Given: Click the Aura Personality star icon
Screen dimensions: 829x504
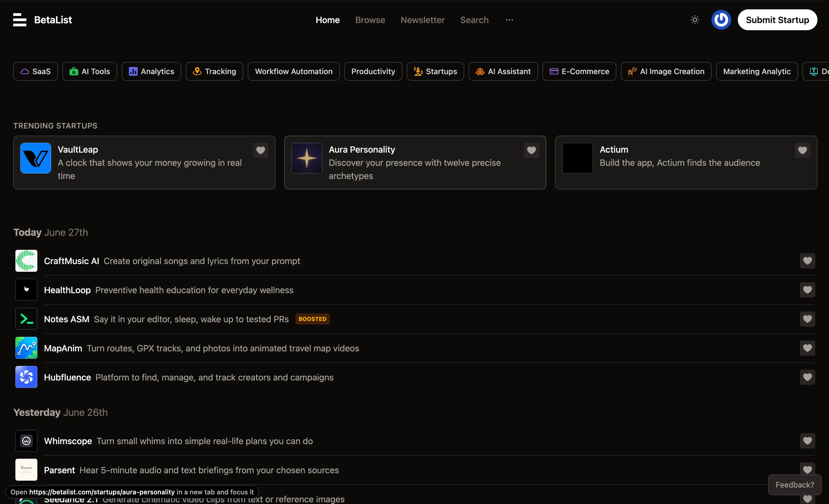Looking at the screenshot, I should (x=307, y=158).
